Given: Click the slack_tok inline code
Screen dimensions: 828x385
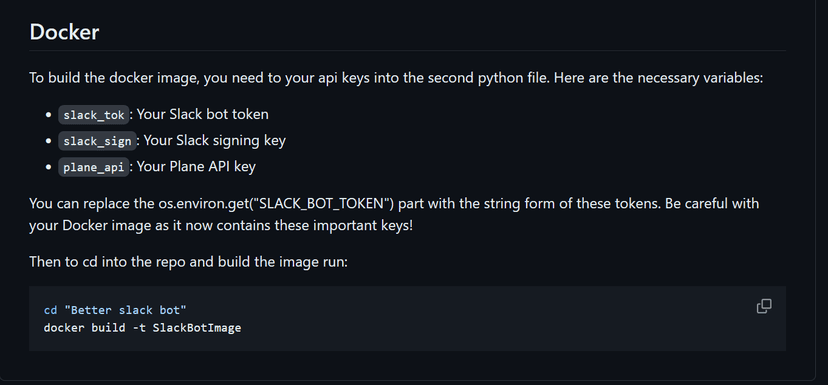Looking at the screenshot, I should (x=93, y=115).
